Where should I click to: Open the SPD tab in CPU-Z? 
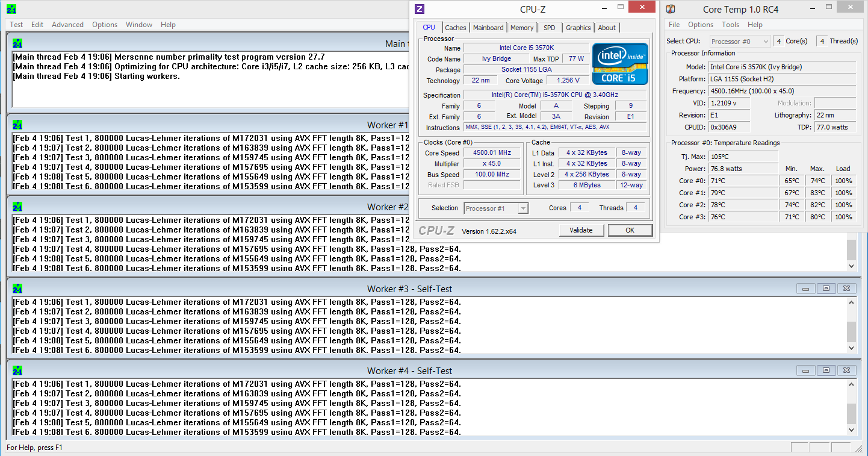point(550,28)
